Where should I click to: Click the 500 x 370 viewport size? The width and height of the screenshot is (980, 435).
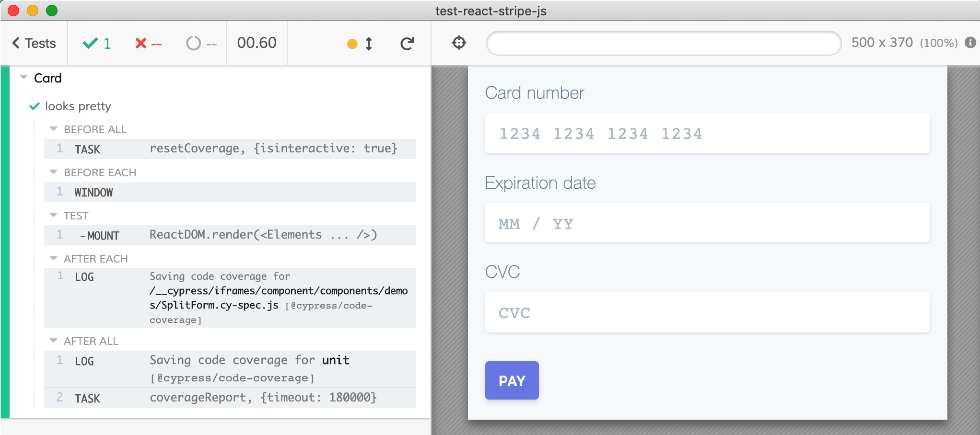(x=882, y=43)
